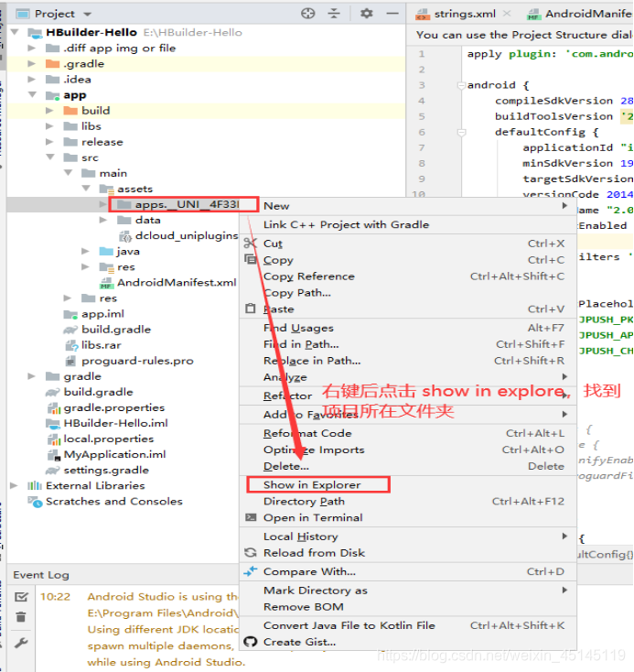Collapse the main folder

(68, 173)
